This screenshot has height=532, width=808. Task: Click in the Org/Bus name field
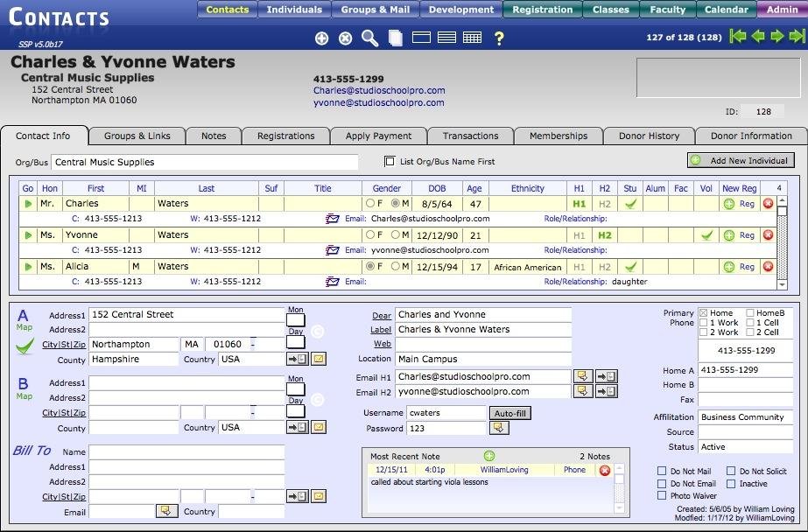205,162
